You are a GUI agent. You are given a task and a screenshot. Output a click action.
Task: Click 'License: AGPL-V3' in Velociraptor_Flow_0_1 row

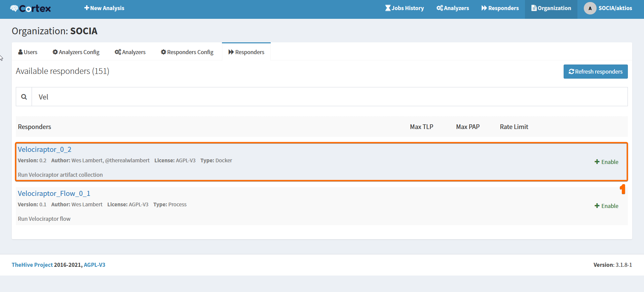pos(128,205)
